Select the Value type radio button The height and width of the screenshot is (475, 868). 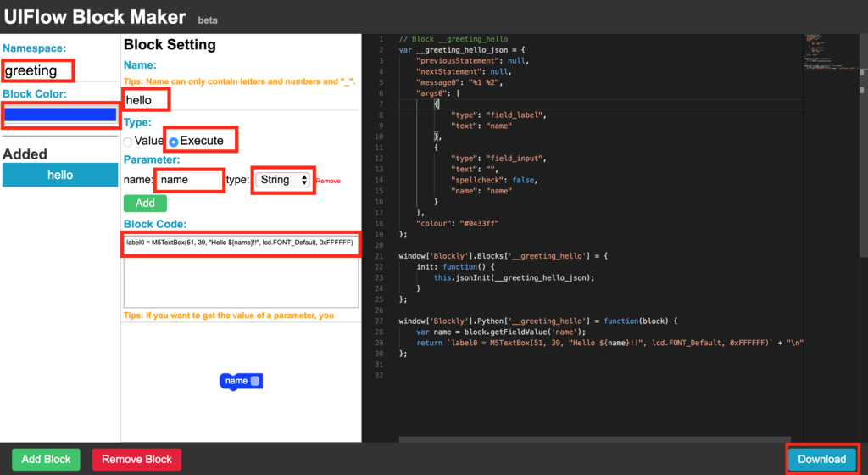click(x=128, y=142)
